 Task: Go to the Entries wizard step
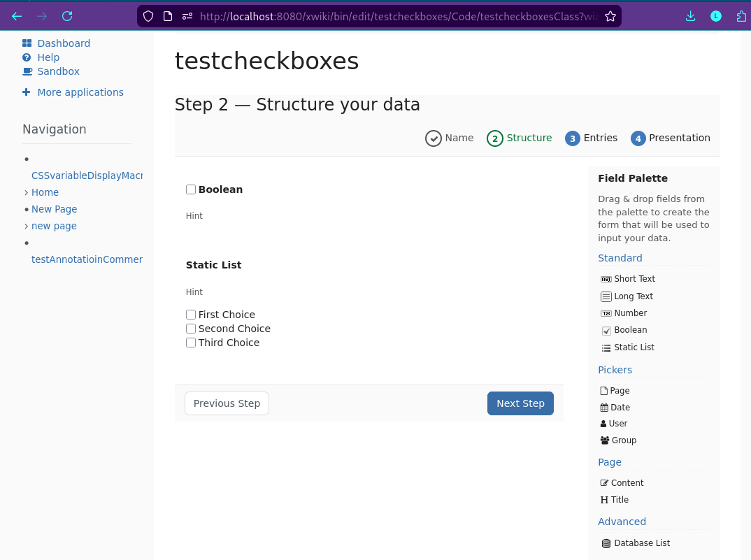click(591, 138)
